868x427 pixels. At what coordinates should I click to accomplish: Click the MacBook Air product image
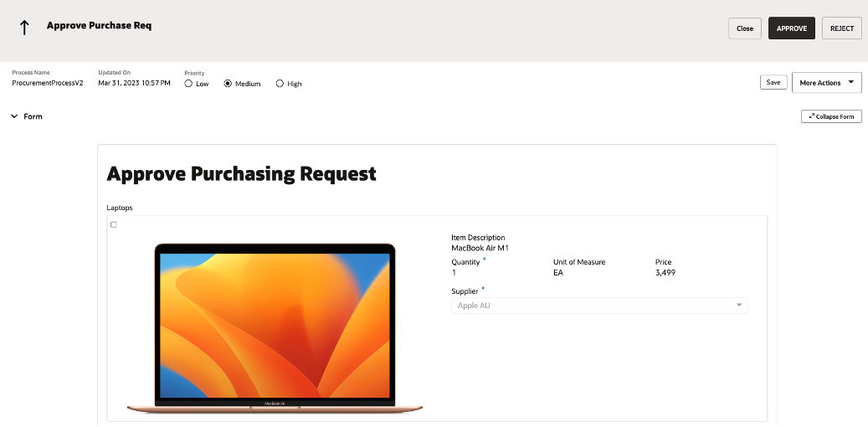coord(275,328)
